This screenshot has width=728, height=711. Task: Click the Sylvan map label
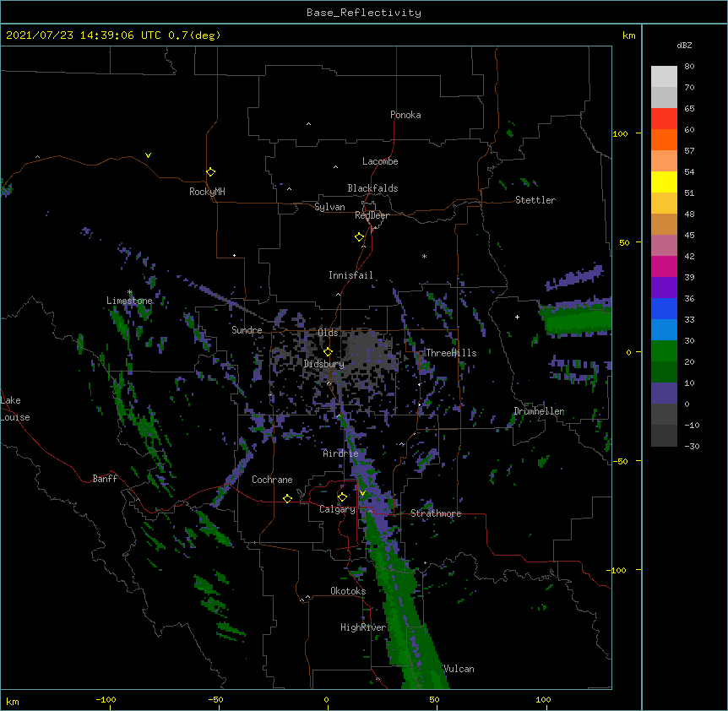[x=329, y=207]
